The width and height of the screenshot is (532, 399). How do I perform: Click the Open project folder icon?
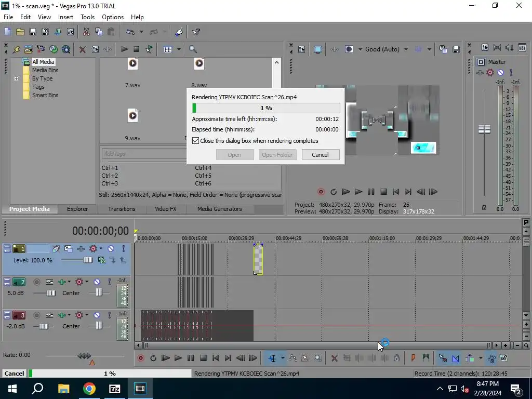[20, 32]
